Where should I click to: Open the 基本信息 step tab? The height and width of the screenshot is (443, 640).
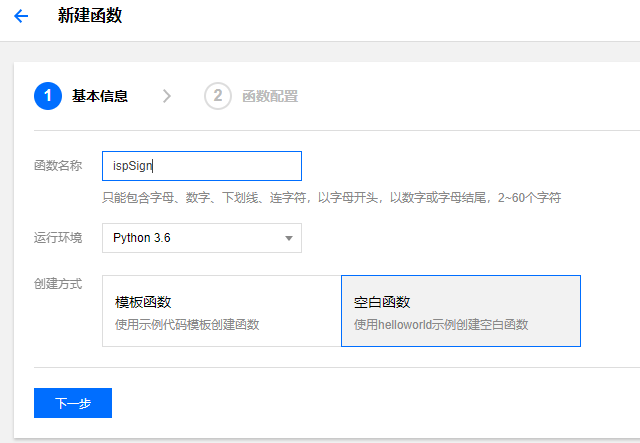tap(99, 96)
